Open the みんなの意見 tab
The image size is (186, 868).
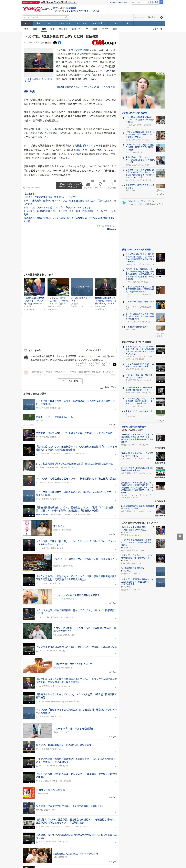[x=99, y=24]
